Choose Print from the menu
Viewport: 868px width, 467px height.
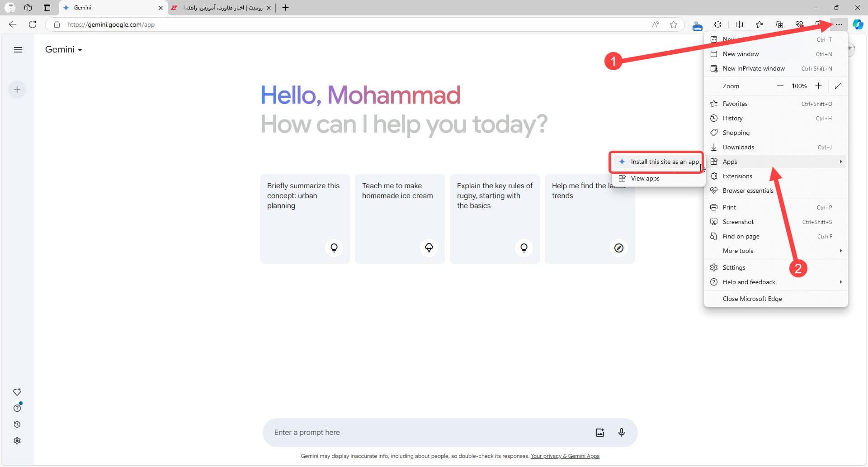[x=776, y=207]
